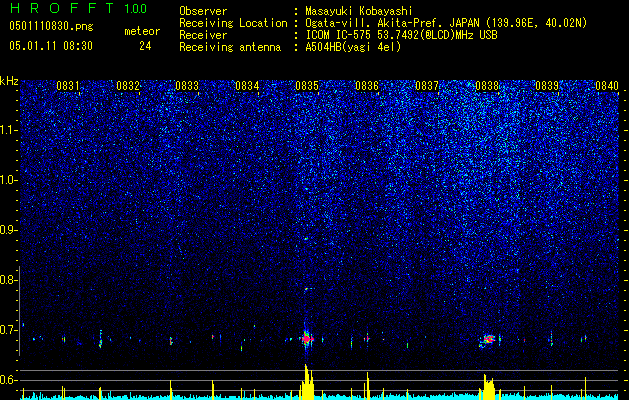This screenshot has height=400, width=629.
Task: Click the 0839 time marker
Action: tap(547, 86)
